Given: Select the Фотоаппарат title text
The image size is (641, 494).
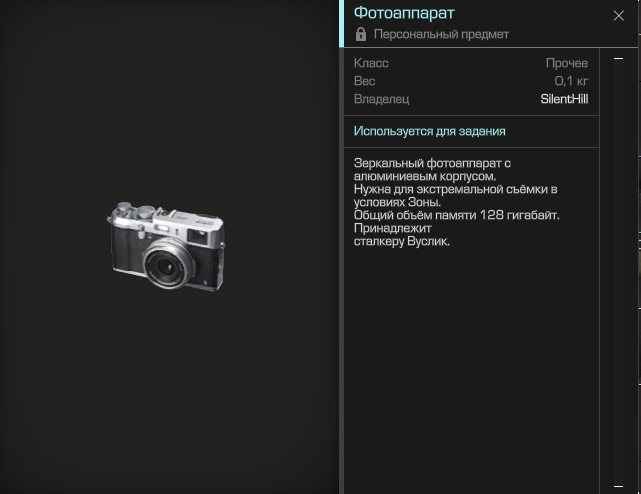Looking at the screenshot, I should click(x=404, y=13).
